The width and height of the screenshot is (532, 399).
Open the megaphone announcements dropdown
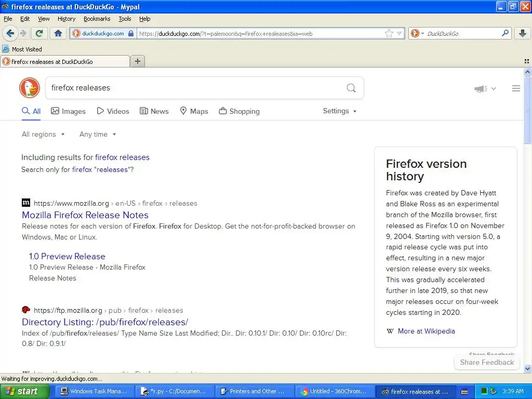pyautogui.click(x=485, y=88)
